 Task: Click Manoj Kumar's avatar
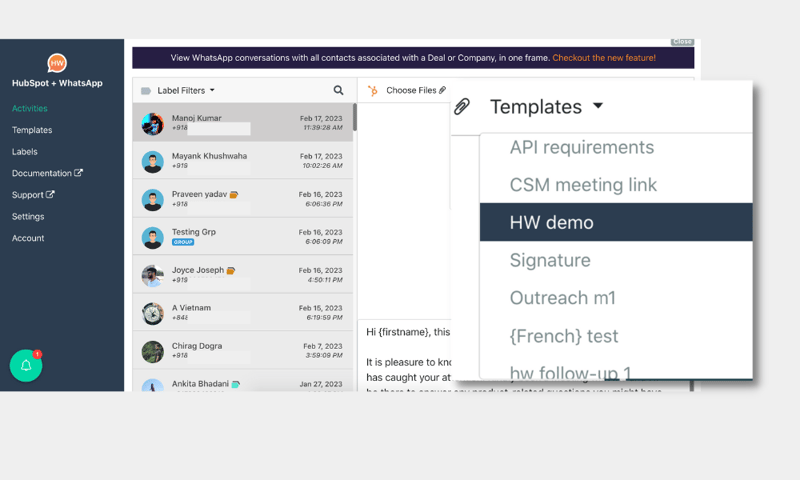click(x=153, y=124)
